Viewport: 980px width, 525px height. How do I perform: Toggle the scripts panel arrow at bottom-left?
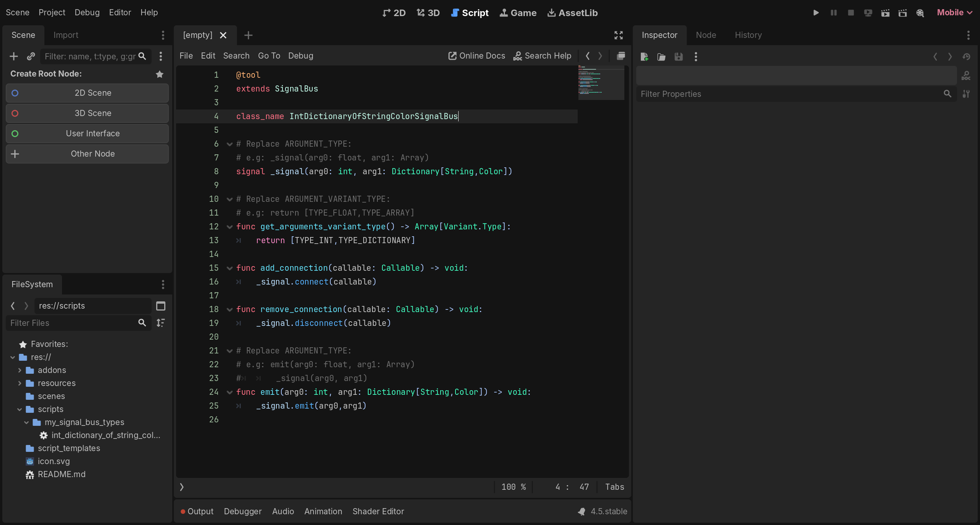click(x=182, y=487)
